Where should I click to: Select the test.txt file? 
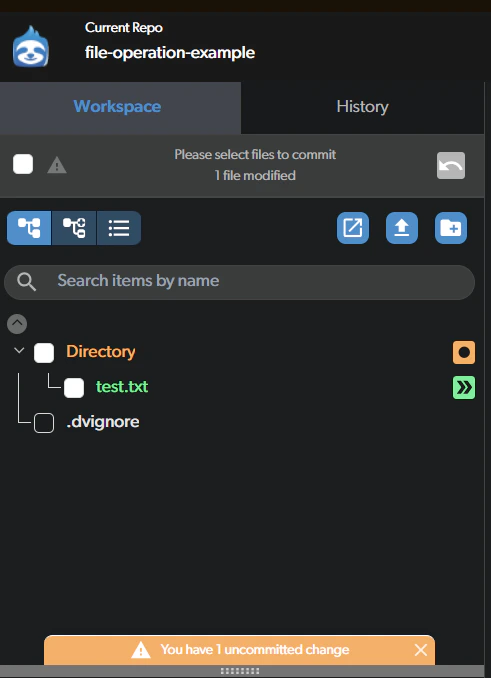(122, 387)
